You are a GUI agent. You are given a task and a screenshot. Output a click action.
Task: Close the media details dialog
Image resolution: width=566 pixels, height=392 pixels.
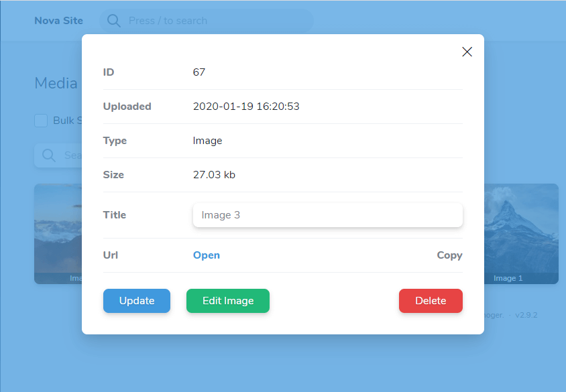click(x=467, y=52)
